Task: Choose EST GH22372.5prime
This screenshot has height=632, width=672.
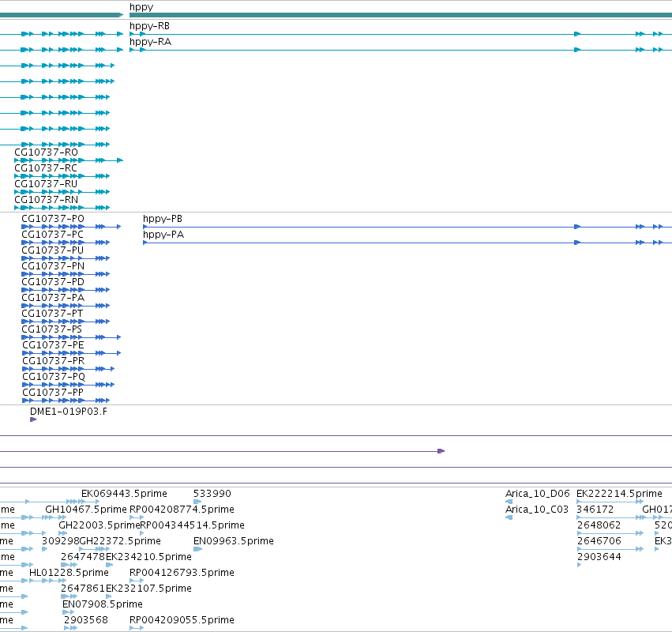Action: coord(120,541)
